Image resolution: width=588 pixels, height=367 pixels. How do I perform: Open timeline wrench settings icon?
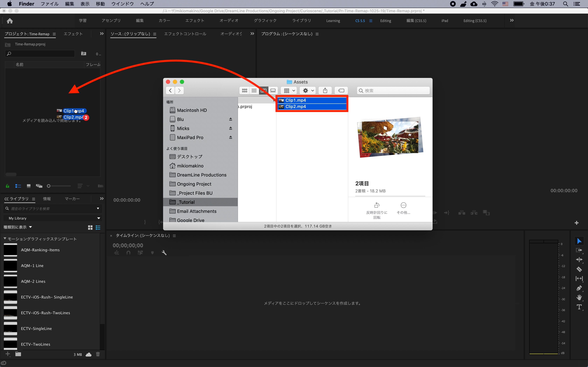(x=164, y=253)
